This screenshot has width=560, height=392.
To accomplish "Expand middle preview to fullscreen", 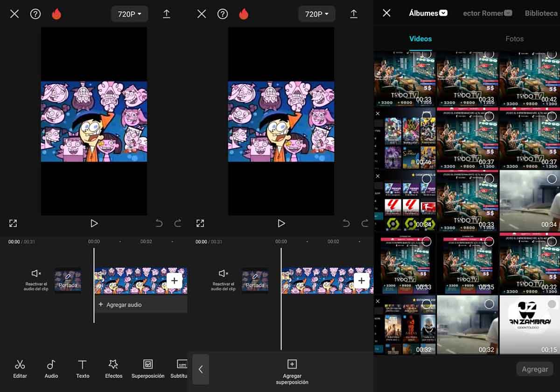I will click(200, 223).
